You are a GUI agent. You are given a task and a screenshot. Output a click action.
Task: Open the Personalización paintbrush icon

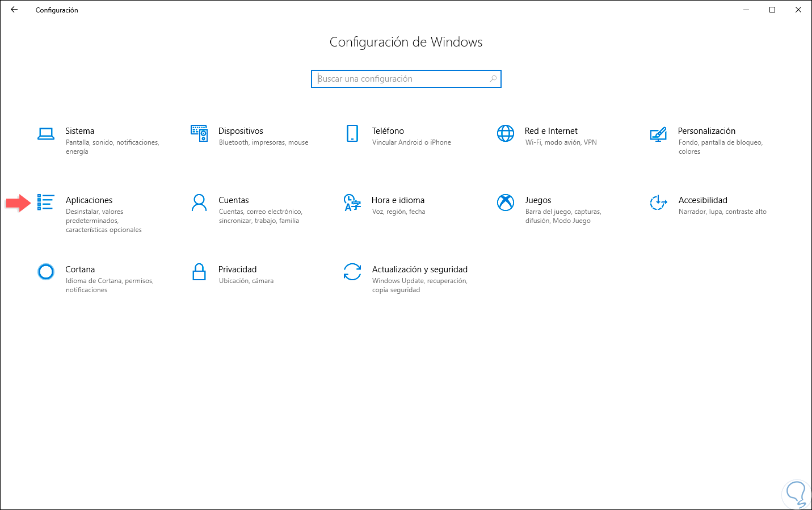tap(658, 134)
